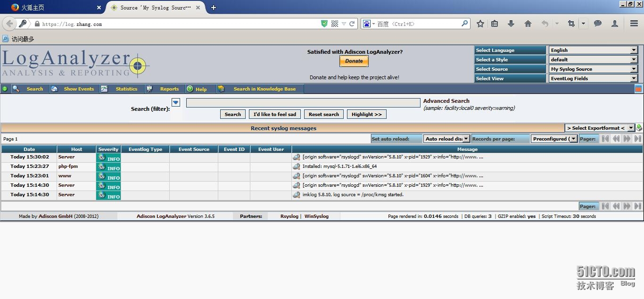644x299 pixels.
Task: Click in the search filter input field
Action: (303, 103)
